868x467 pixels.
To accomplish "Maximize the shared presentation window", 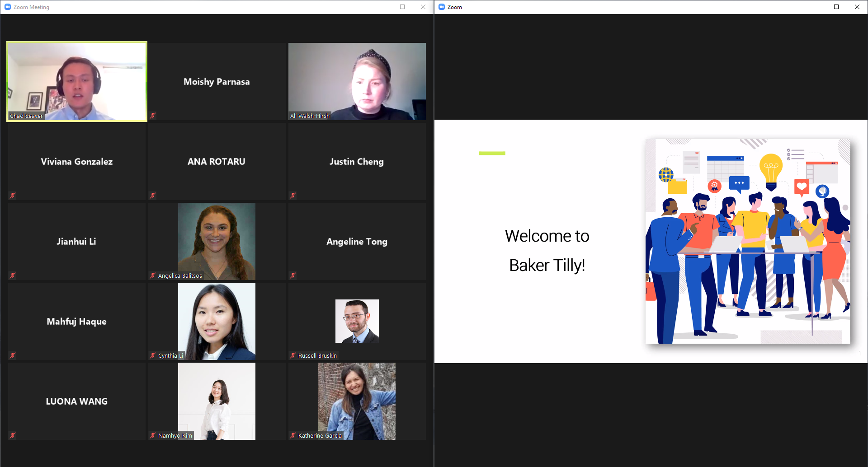I will [x=837, y=7].
